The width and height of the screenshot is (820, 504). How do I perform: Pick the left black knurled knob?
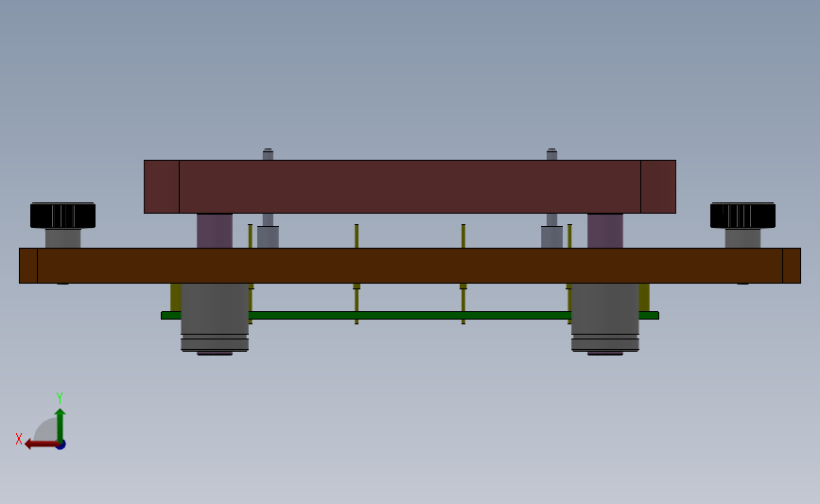(x=62, y=216)
